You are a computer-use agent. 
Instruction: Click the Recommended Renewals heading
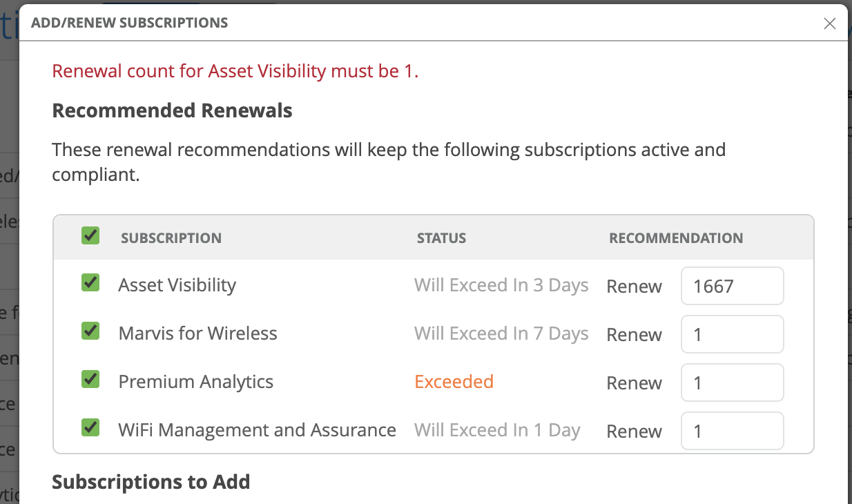tap(173, 110)
